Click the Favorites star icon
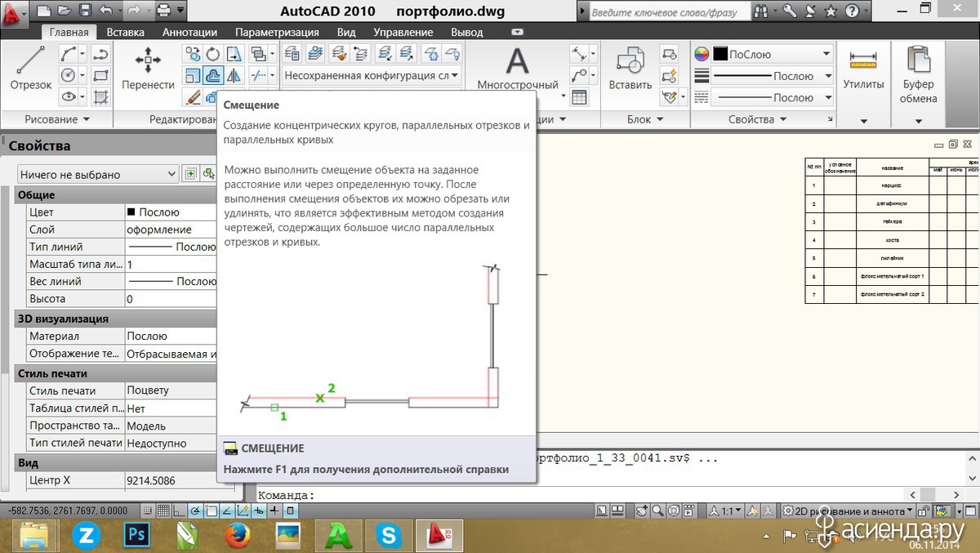This screenshot has height=553, width=980. click(831, 11)
